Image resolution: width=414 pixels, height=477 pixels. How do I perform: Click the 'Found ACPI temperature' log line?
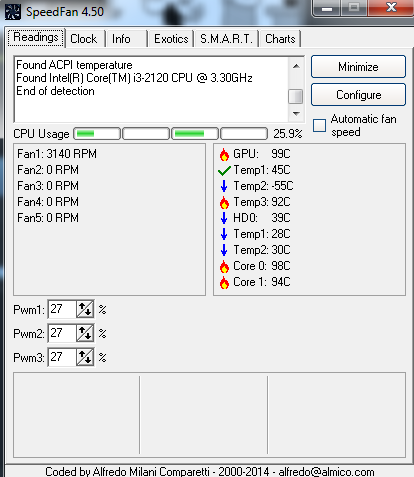click(x=74, y=65)
